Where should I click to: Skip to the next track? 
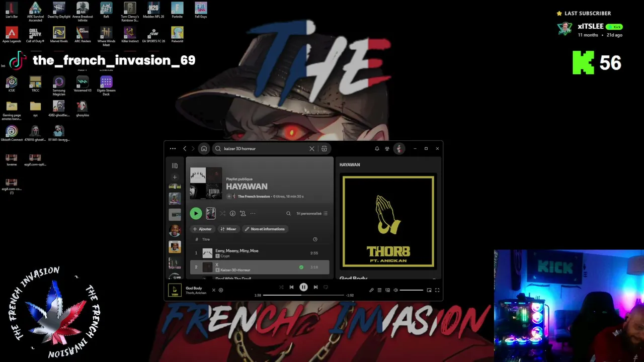[315, 287]
